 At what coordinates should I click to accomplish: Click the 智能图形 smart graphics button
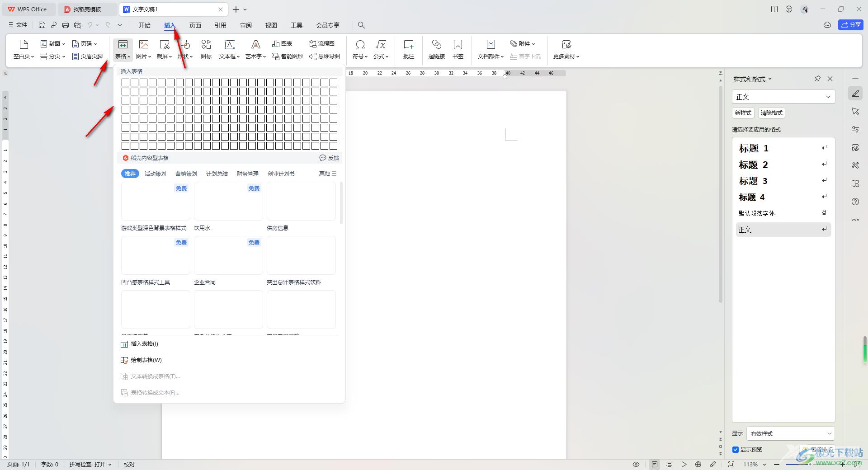[288, 56]
